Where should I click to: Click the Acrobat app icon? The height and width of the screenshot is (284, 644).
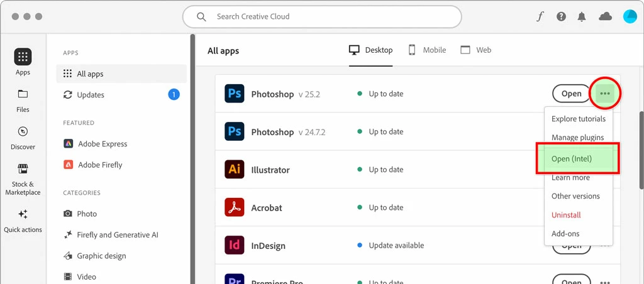235,207
